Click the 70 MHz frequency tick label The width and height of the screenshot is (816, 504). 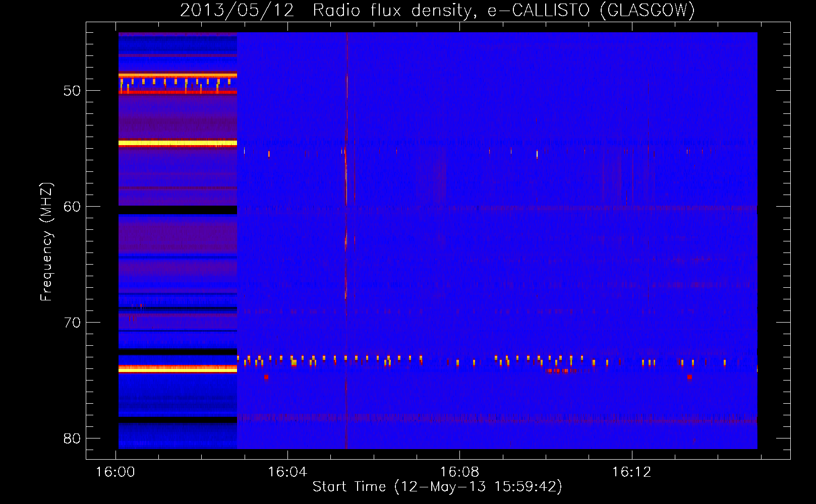[x=72, y=323]
